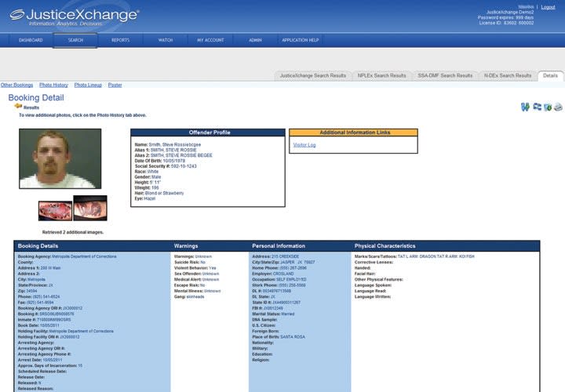
Task: Select the N-DEx Search Results tab
Action: (508, 76)
